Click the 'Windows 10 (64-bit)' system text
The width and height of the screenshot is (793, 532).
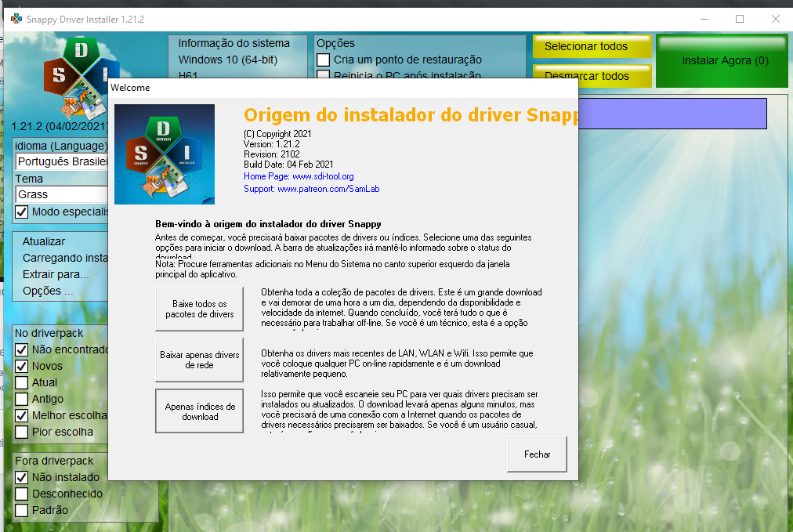(x=228, y=60)
